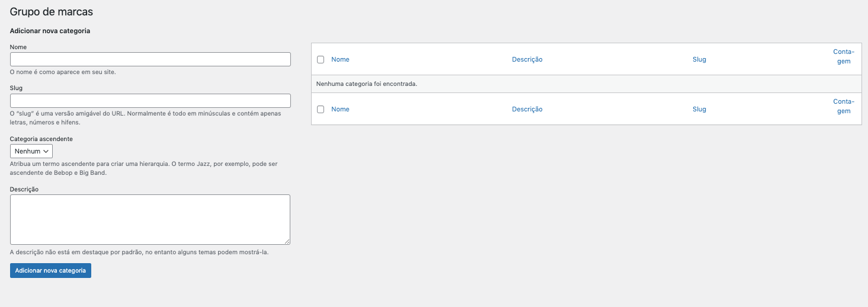The width and height of the screenshot is (868, 307).
Task: Click Nome link in the table footer
Action: (340, 109)
